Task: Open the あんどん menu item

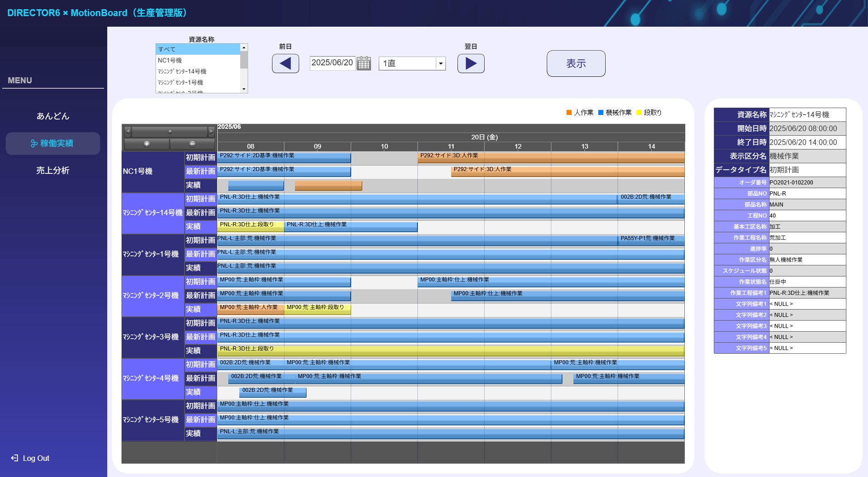Action: pos(53,116)
